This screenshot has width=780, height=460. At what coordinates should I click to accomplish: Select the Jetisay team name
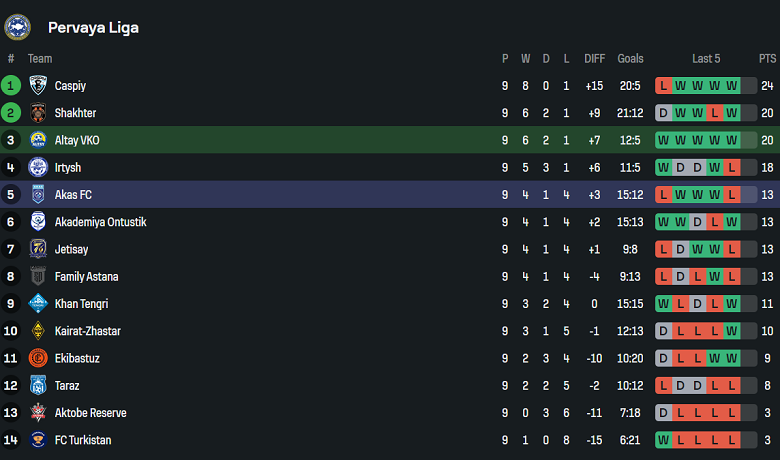pyautogui.click(x=73, y=249)
